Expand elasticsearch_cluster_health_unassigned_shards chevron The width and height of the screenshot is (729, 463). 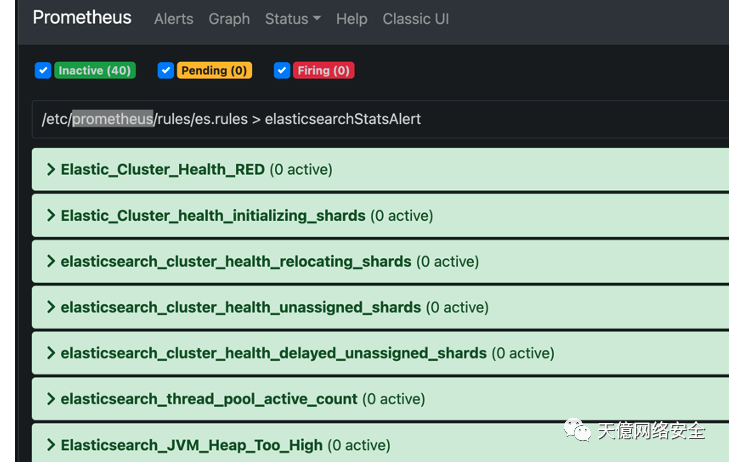(x=51, y=307)
